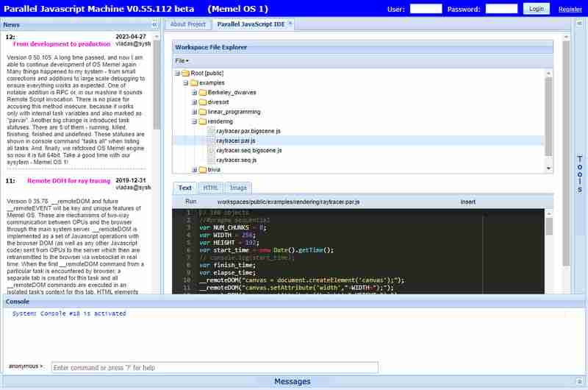
Task: Select the Root [public] folder icon
Action: coord(186,73)
